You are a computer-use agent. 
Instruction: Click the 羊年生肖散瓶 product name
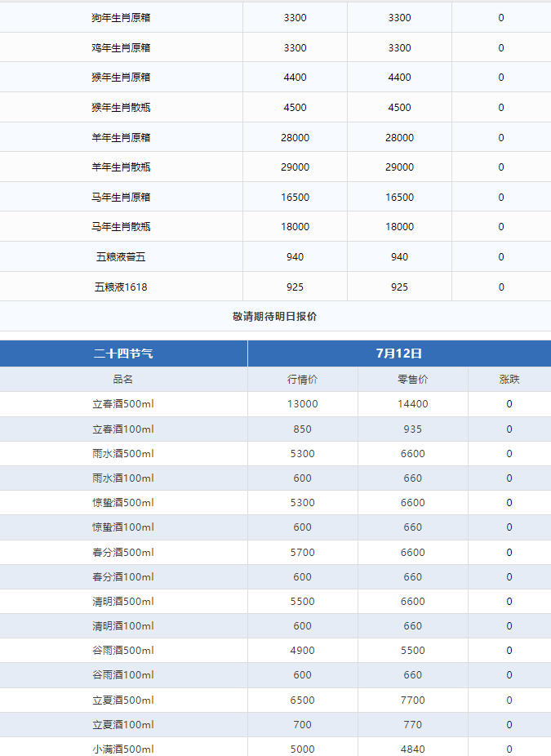tap(121, 167)
